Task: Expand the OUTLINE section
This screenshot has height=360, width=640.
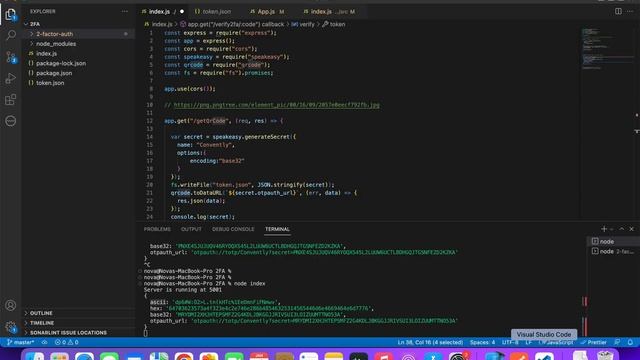Action: (41, 313)
